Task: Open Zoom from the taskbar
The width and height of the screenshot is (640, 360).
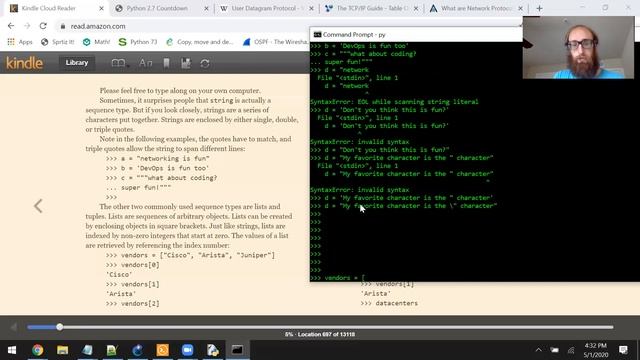Action: click(x=187, y=350)
